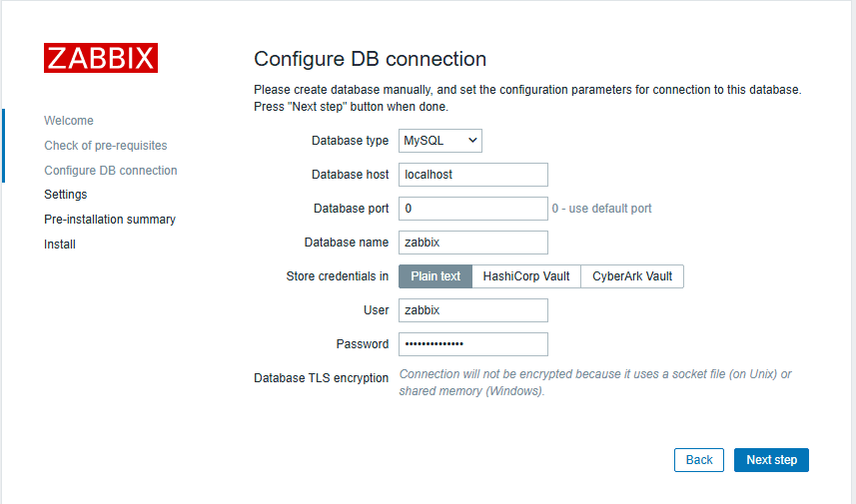This screenshot has width=856, height=504.
Task: Choose HashiCorp Vault for credentials
Action: 526,276
